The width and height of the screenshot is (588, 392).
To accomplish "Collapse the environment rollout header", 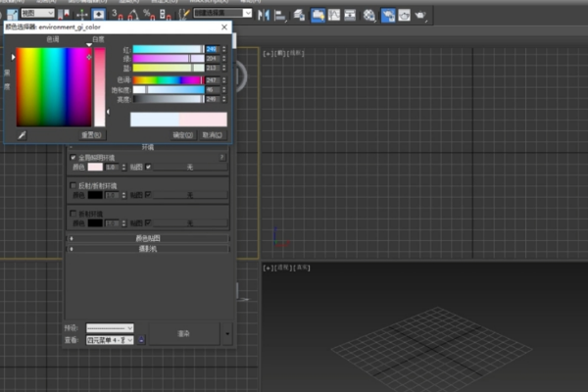I will click(148, 147).
